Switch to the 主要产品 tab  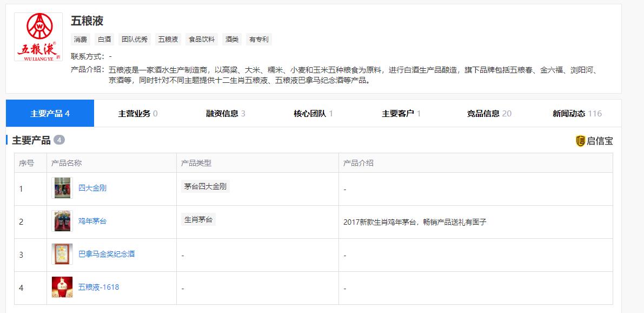[x=50, y=113]
